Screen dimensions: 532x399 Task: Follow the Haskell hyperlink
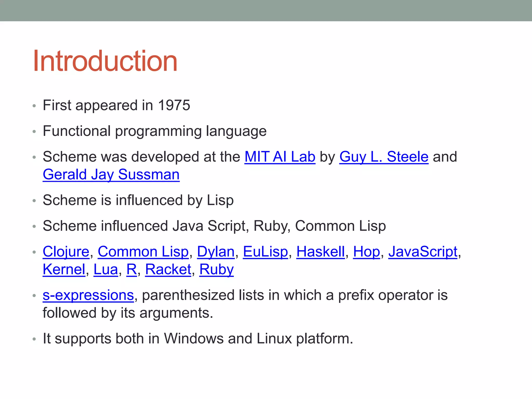321,252
